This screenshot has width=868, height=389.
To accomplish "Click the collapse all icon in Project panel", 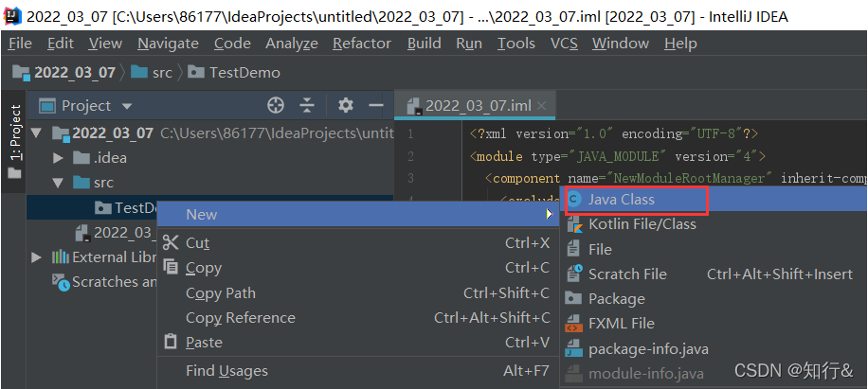I will coord(307,105).
